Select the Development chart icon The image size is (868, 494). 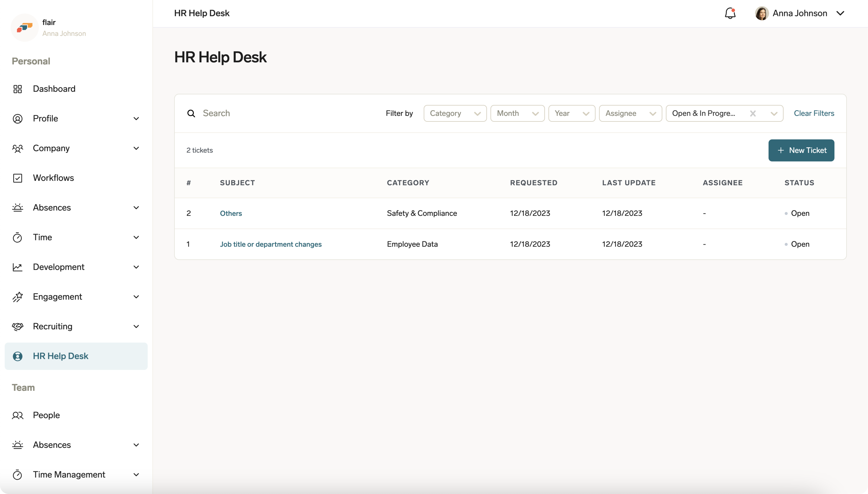point(18,267)
